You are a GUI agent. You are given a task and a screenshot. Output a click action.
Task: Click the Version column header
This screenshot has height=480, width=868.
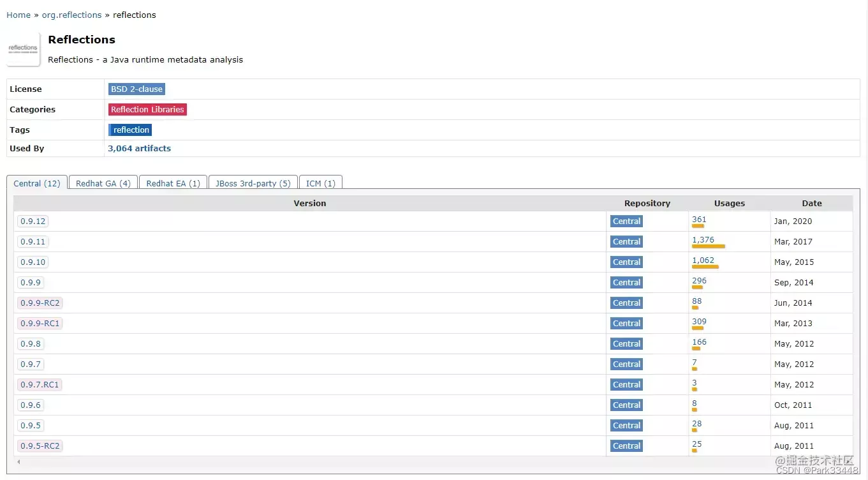(310, 204)
